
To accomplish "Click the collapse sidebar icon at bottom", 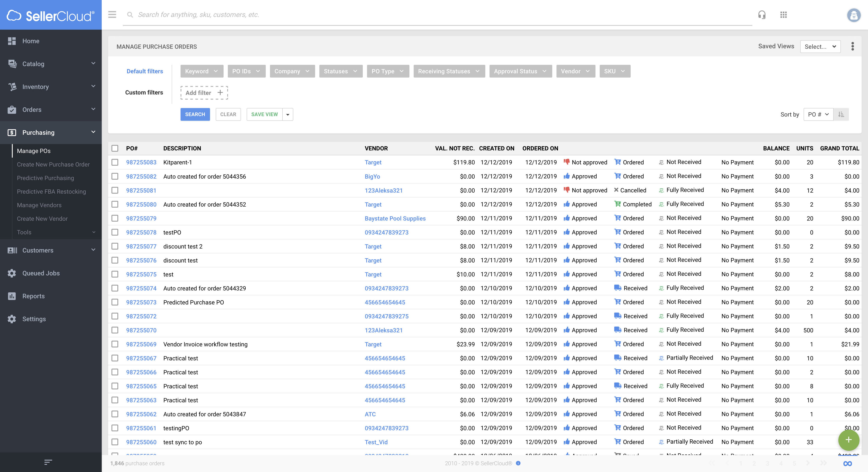I will pos(48,462).
